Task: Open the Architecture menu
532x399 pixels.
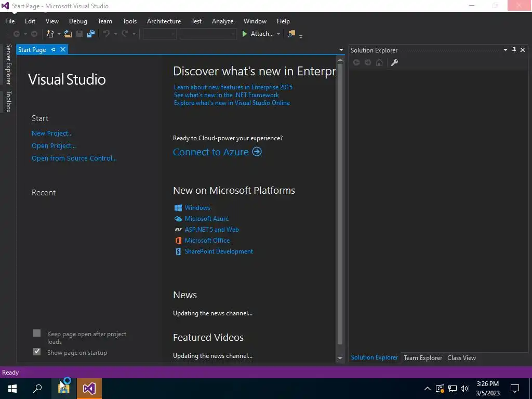Action: [x=164, y=21]
